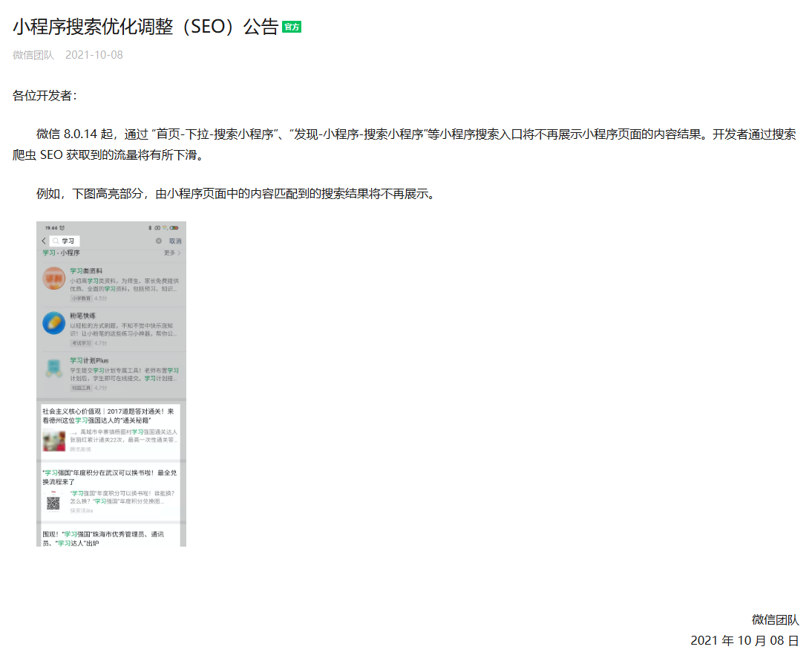Image resolution: width=812 pixels, height=661 pixels.
Task: Click the 19:44 time in the phone screenshot
Action: 51,228
